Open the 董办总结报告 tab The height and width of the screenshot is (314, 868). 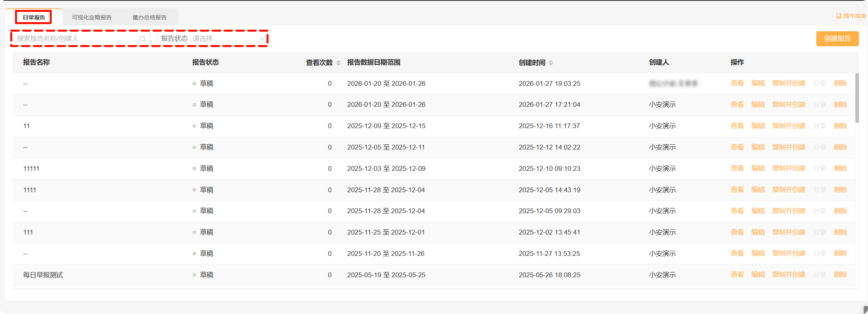149,17
